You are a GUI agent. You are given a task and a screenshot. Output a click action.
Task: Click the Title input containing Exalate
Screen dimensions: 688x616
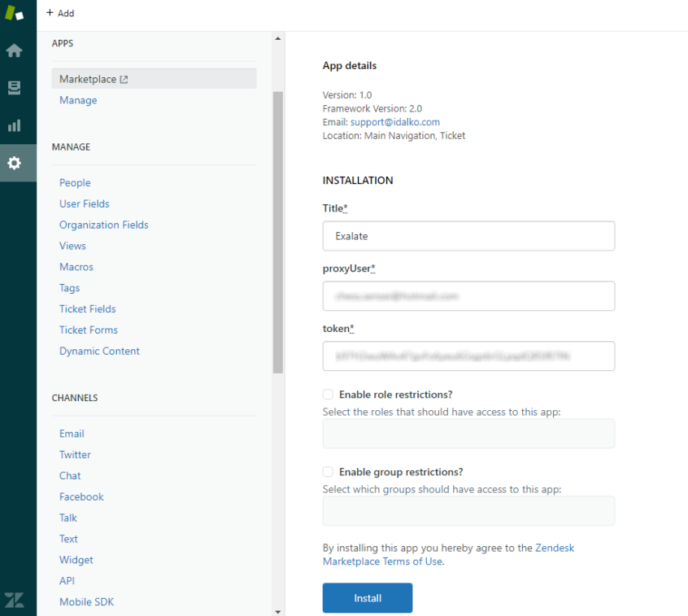coord(468,236)
